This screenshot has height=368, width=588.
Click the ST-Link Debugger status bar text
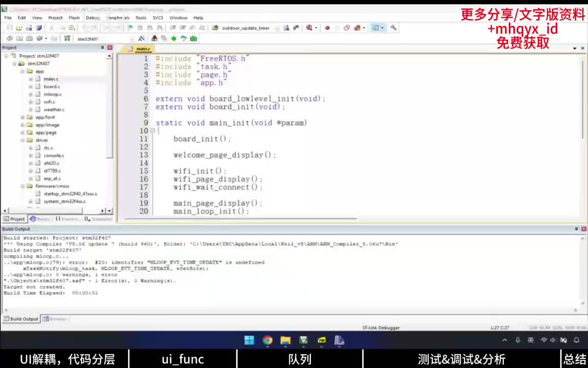point(381,328)
